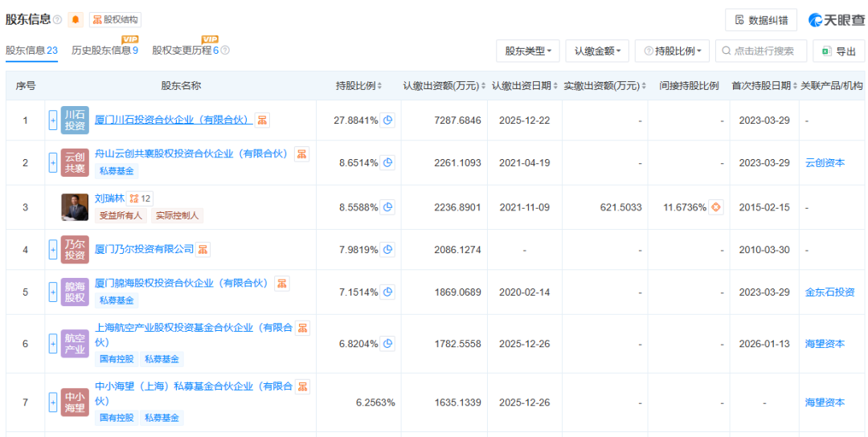The image size is (868, 437).
Task: Click the orange bell alert icon
Action: 76,19
